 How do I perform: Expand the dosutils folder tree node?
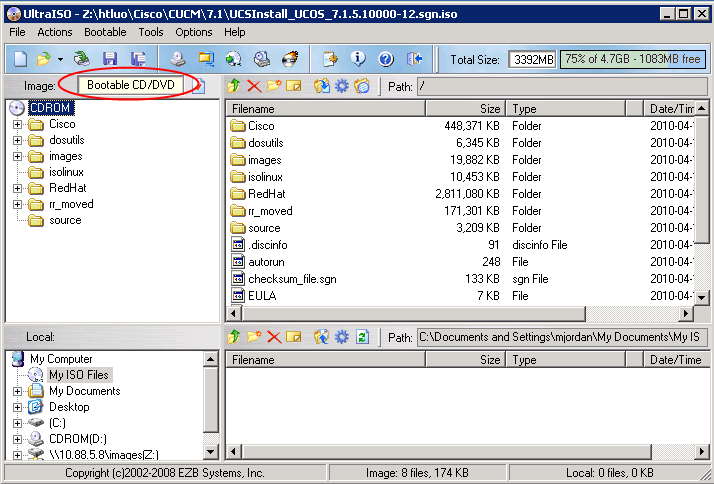[17, 140]
